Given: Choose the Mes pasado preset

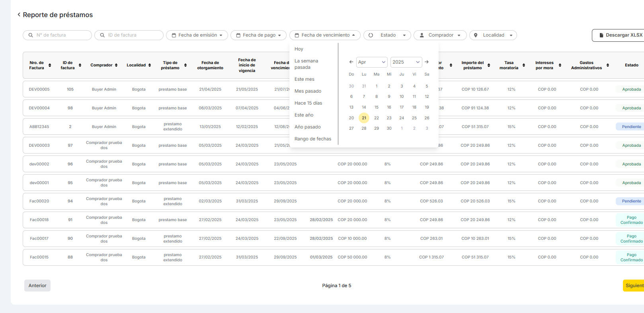Looking at the screenshot, I should pyautogui.click(x=308, y=91).
